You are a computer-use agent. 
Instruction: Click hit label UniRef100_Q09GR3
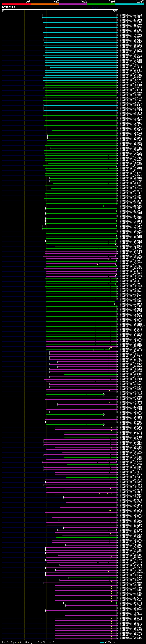[131, 638]
